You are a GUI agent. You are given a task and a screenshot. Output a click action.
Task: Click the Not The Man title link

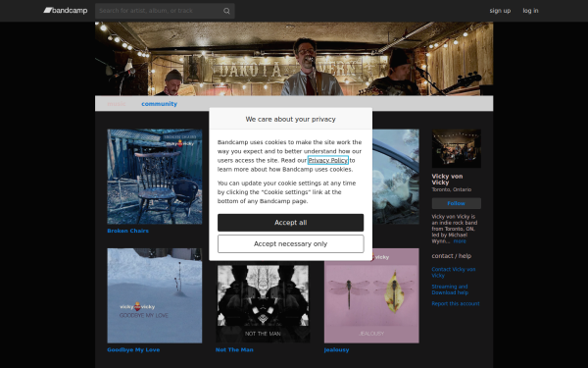tap(234, 350)
